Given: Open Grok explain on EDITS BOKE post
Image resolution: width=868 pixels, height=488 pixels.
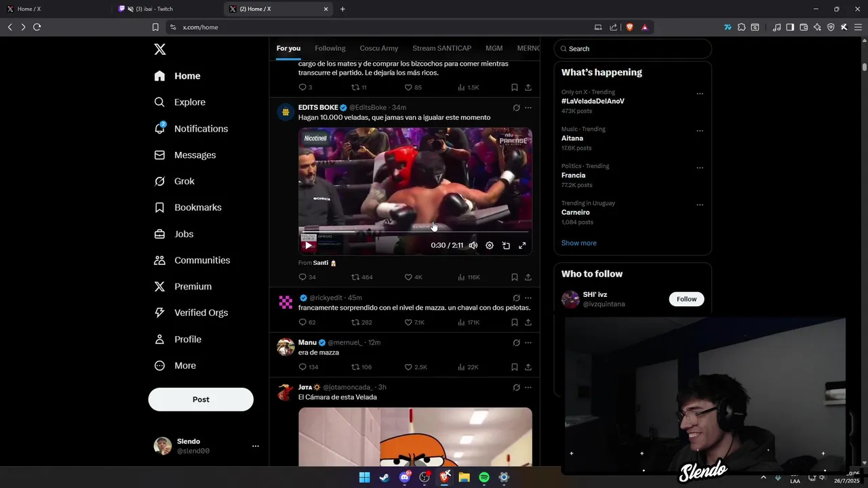Looking at the screenshot, I should [516, 108].
